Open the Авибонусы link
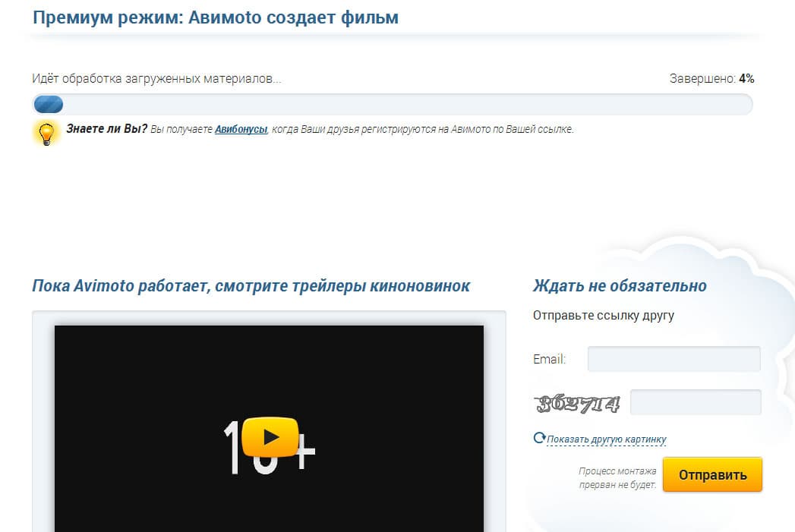The height and width of the screenshot is (532, 795). 241,129
